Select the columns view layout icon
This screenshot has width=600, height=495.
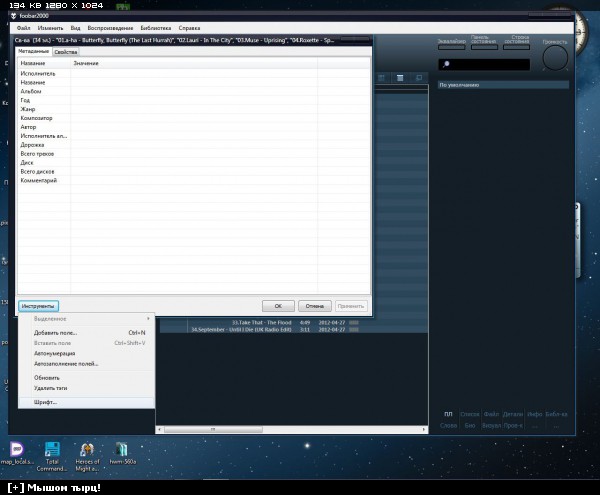point(382,78)
